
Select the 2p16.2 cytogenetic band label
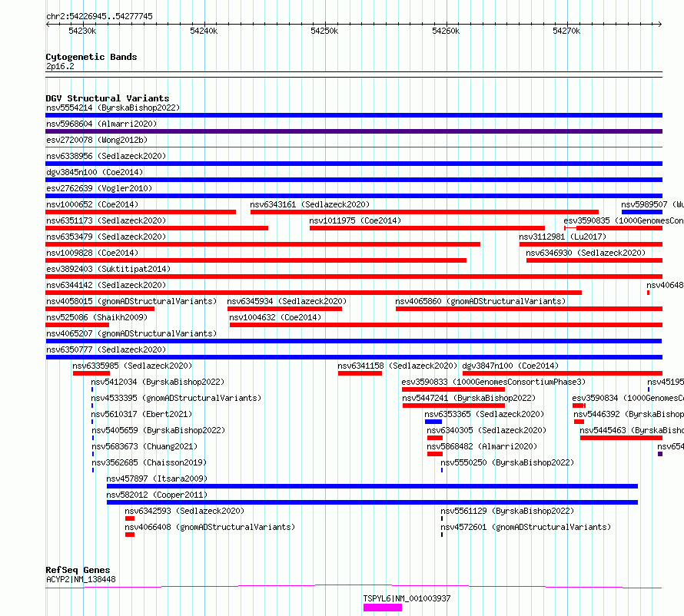(x=60, y=66)
